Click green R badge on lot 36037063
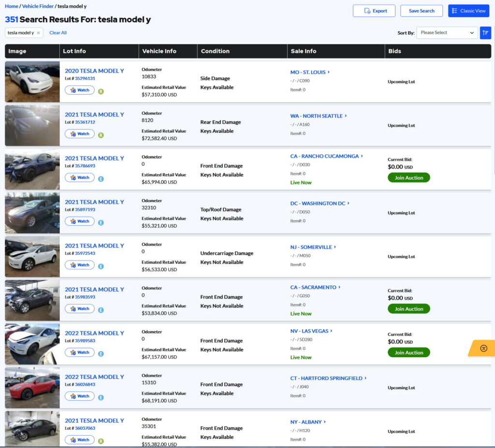 pos(101,441)
